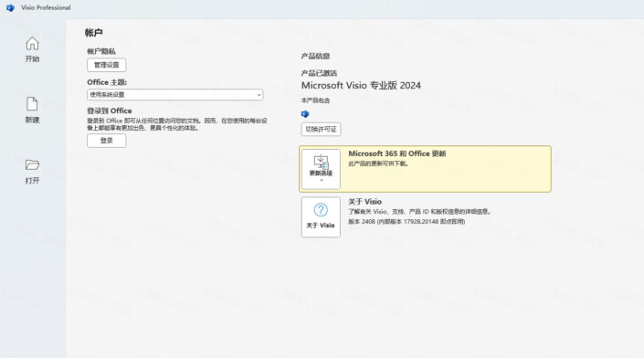
Task: Click the Visio logo in title bar
Action: 10,7
